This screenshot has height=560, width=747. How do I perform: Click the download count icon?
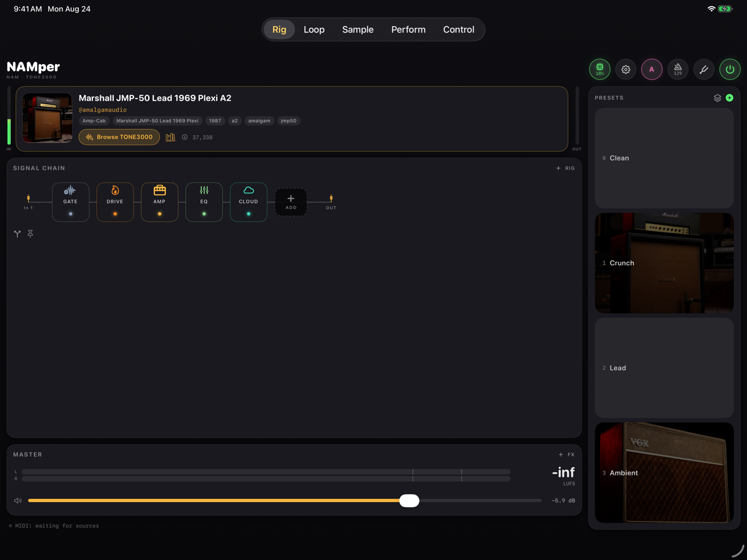coord(185,137)
